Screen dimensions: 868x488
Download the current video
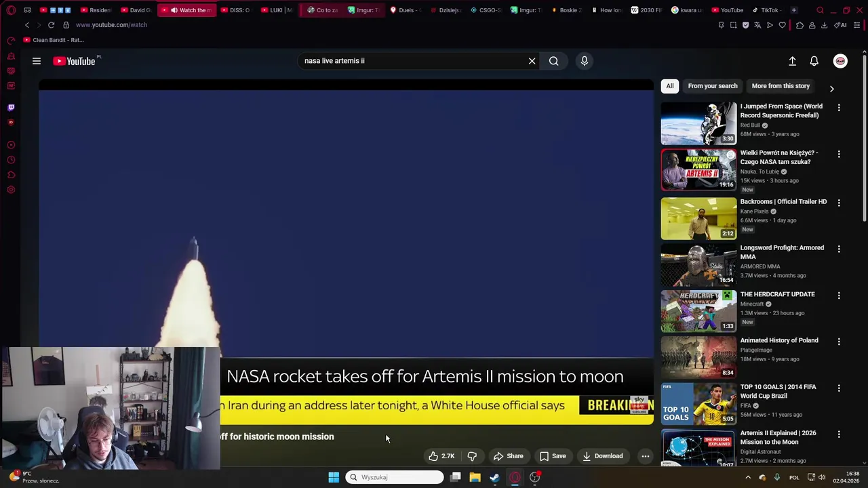tap(602, 456)
